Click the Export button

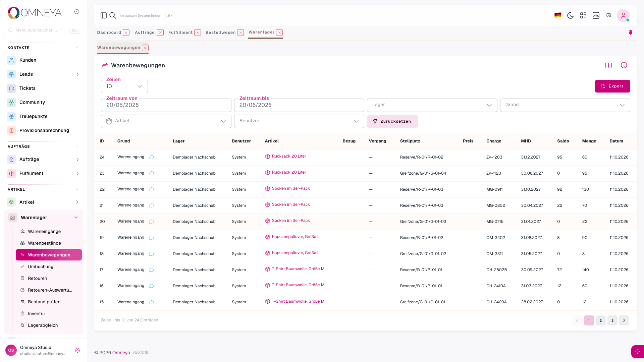click(612, 86)
